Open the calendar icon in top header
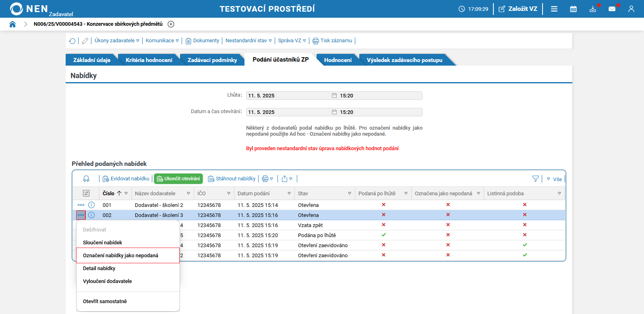Image resolution: width=644 pixels, height=314 pixels. pos(573,9)
